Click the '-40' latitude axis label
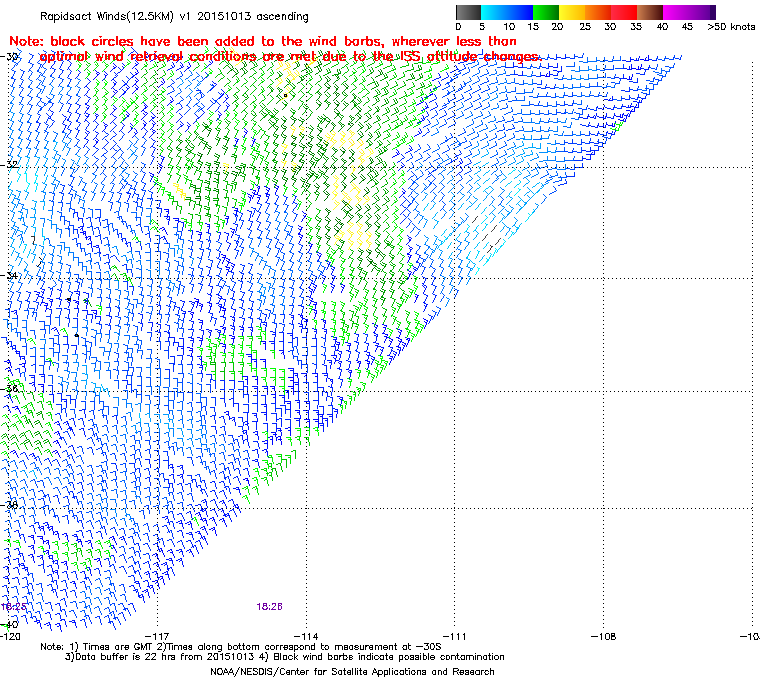 9,624
